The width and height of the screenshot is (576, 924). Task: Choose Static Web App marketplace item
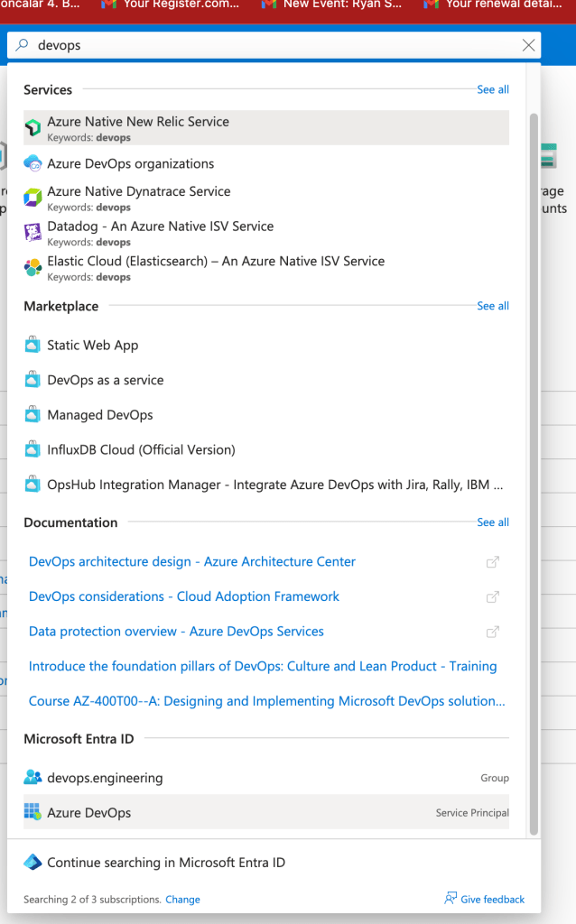(266, 345)
